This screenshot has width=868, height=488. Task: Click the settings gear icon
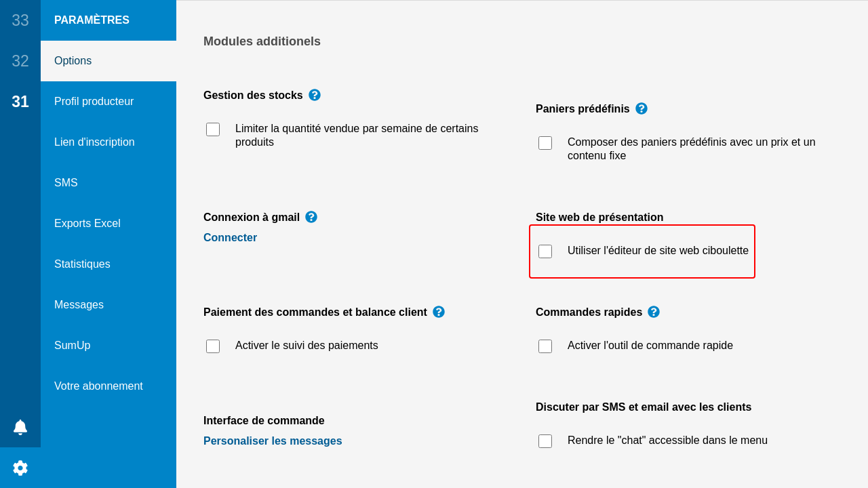click(x=20, y=468)
